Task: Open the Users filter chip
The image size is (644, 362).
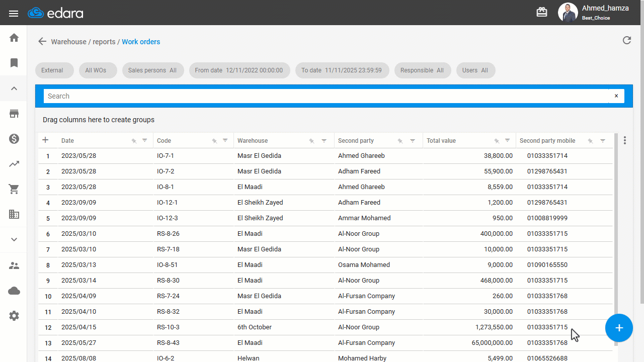Action: coord(475,70)
